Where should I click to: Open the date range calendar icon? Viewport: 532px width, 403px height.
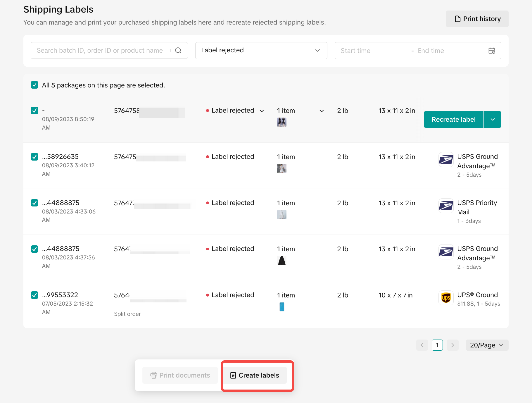point(491,51)
